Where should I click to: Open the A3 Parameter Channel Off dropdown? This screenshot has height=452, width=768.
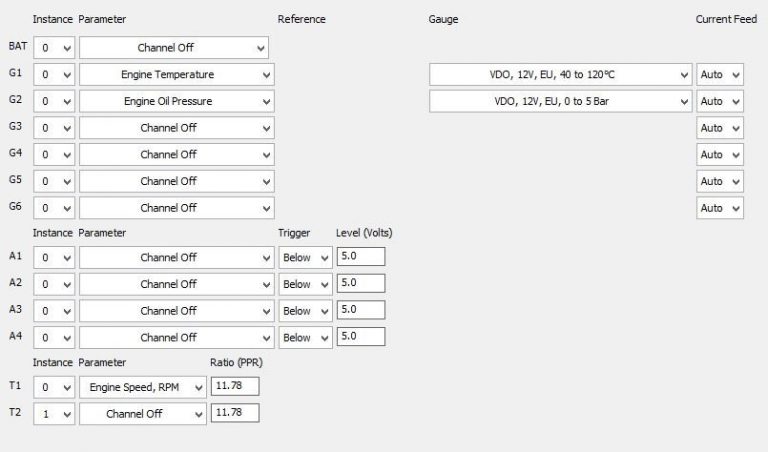177,311
